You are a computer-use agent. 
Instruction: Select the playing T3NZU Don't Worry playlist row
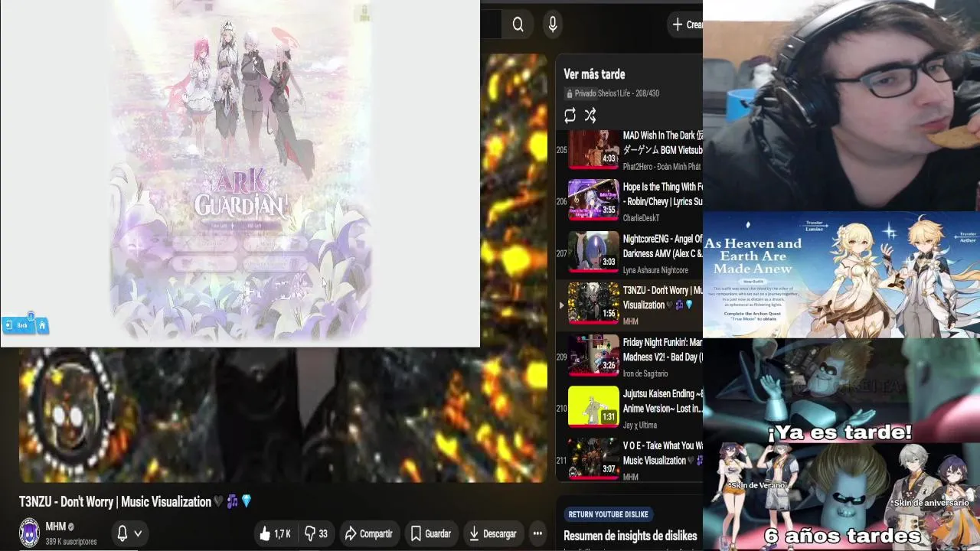(x=629, y=305)
